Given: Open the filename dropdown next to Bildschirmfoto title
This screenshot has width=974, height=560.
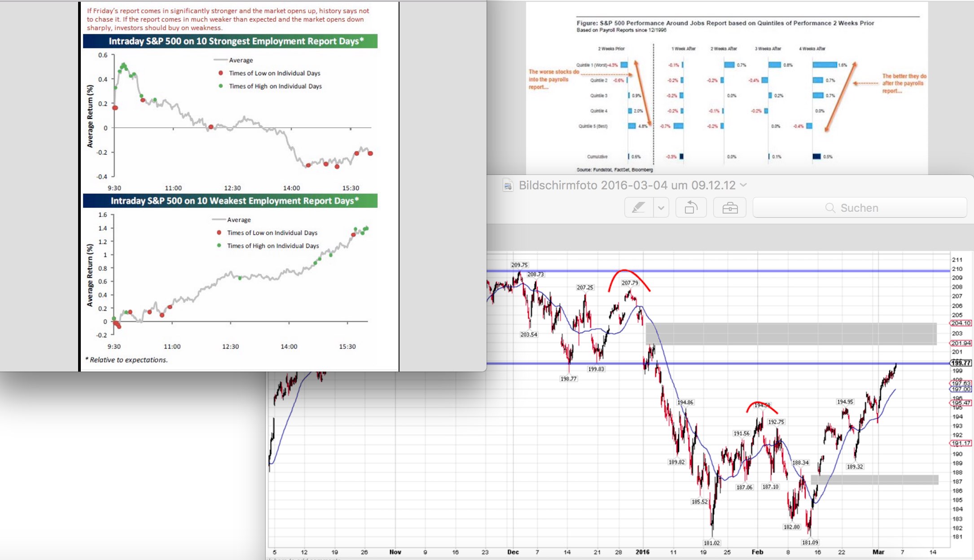Looking at the screenshot, I should coord(744,185).
